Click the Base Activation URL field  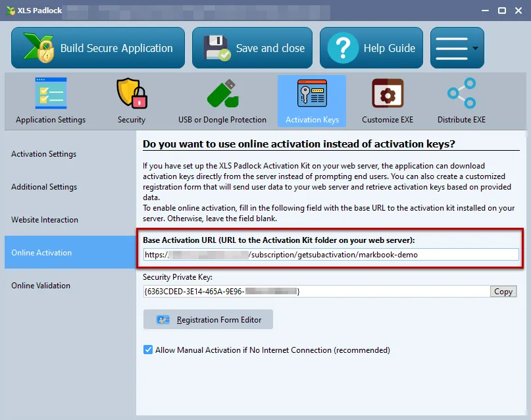[331, 255]
